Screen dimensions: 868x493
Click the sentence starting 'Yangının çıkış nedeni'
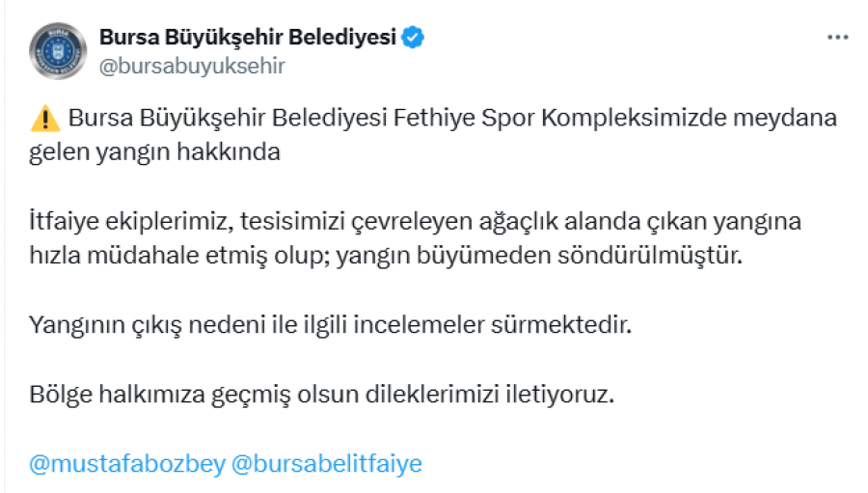331,325
